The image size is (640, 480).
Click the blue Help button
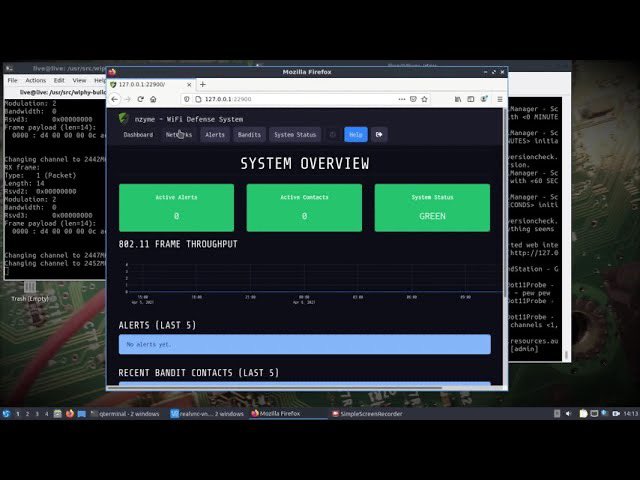click(x=356, y=135)
